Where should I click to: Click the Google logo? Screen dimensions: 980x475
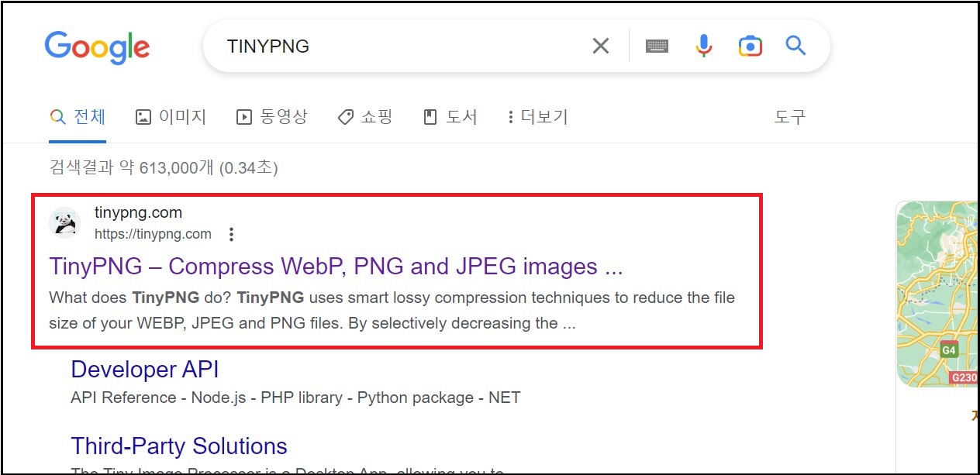tap(97, 47)
